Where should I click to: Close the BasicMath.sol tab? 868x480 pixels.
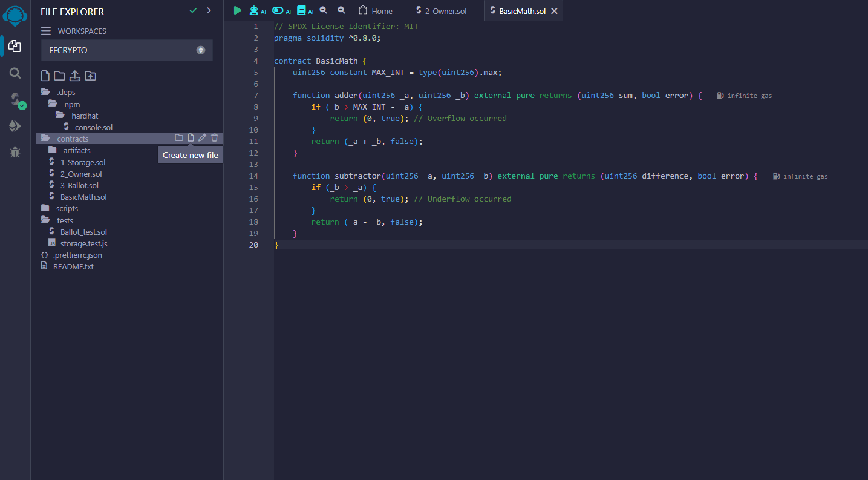(x=554, y=11)
